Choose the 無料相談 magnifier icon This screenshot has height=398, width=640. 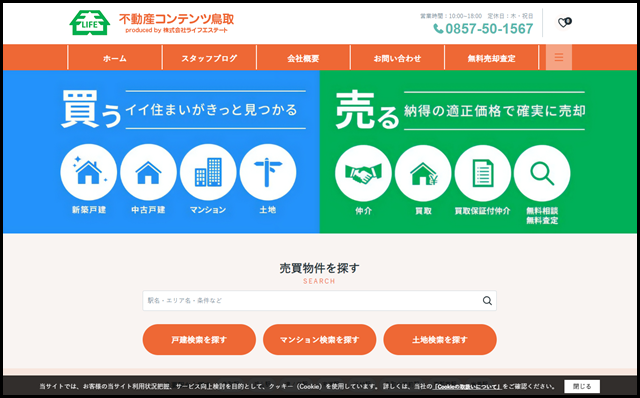542,173
